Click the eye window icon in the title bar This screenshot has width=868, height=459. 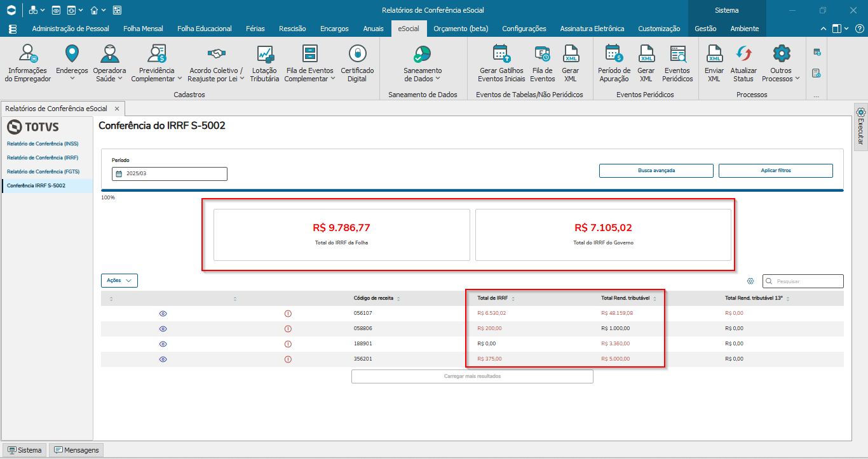pos(56,10)
